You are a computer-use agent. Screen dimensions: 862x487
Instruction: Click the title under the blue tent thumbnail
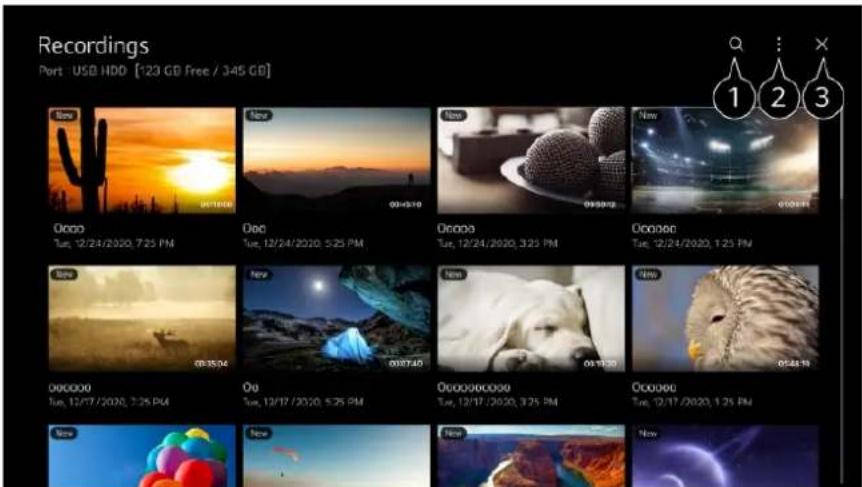pos(251,388)
